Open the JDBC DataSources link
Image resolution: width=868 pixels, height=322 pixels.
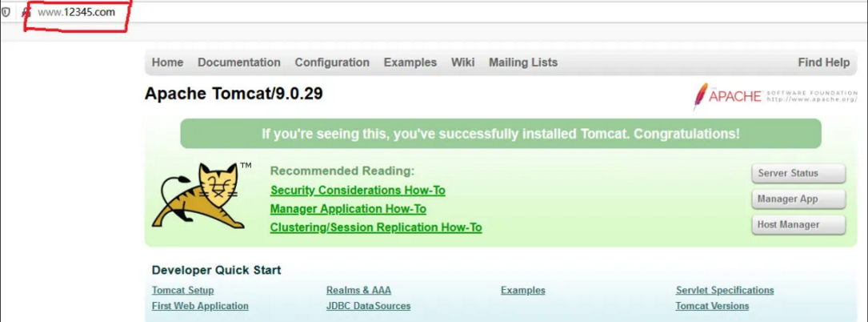[x=369, y=306]
